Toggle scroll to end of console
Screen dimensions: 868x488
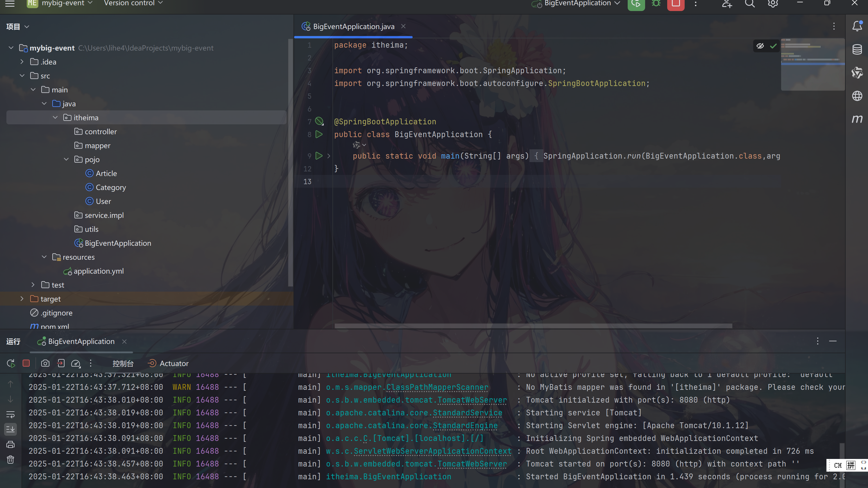10,429
